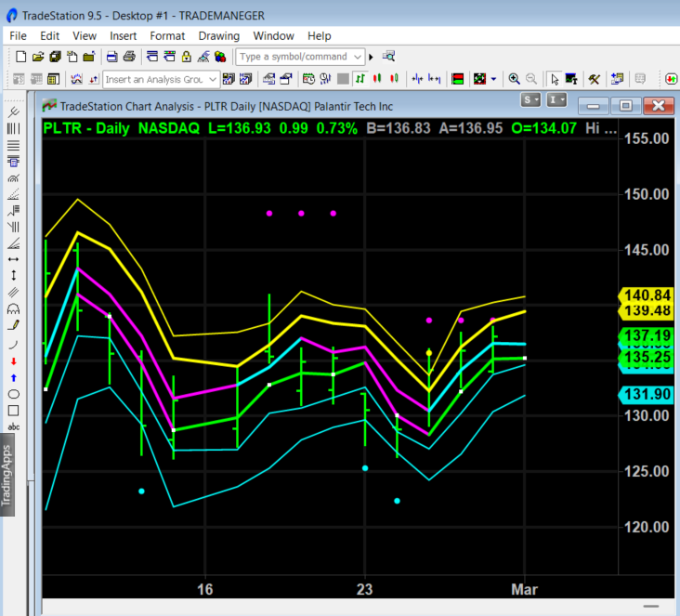
Task: Toggle OHLC bar chart style
Action: click(360, 79)
